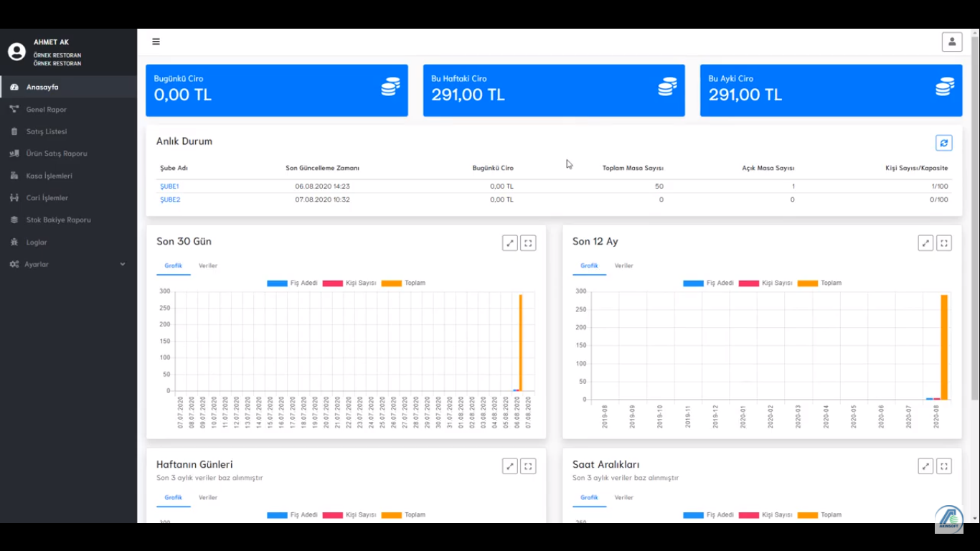Image resolution: width=980 pixels, height=551 pixels.
Task: Click the orange Toplam bar in Son 12 Ay
Action: coord(944,347)
